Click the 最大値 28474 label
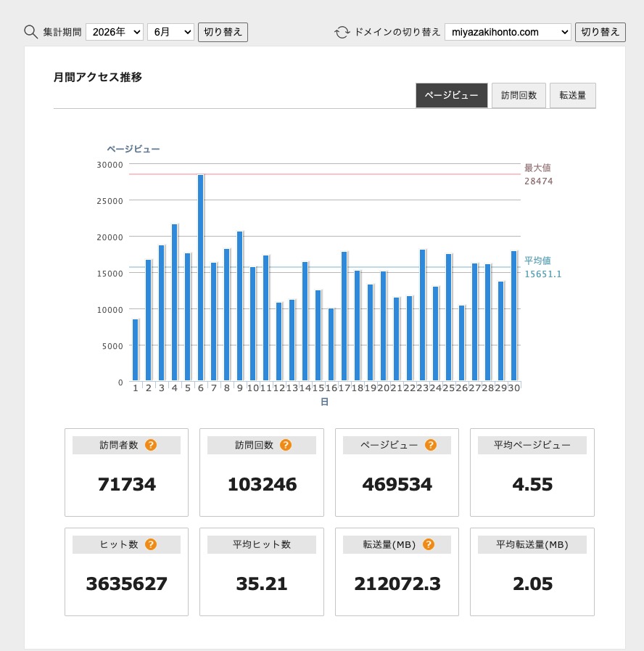 pos(538,174)
